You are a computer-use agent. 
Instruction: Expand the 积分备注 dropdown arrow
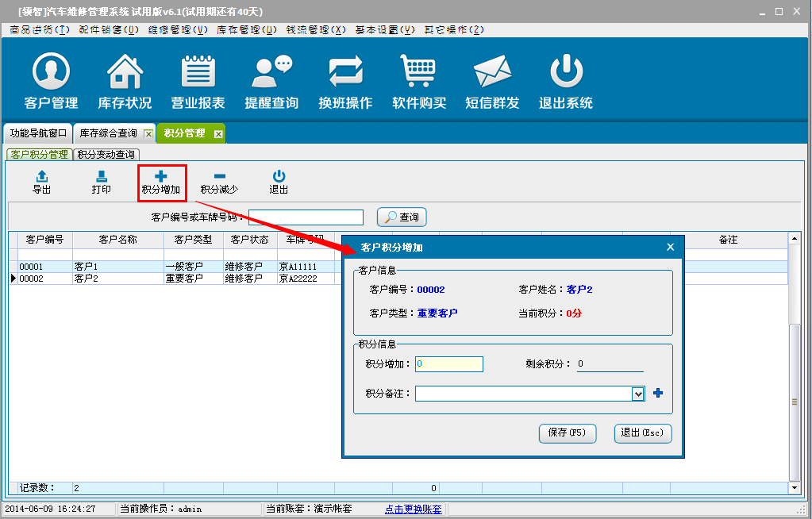[x=637, y=394]
